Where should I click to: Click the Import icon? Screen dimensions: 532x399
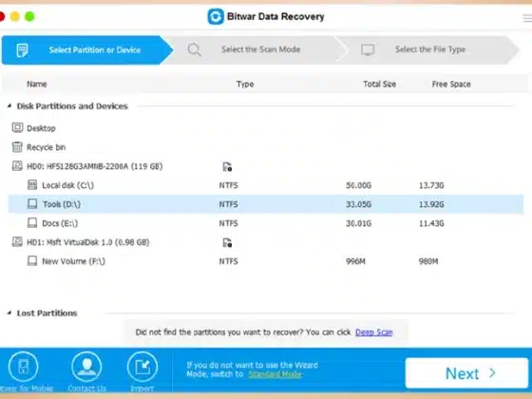(142, 367)
